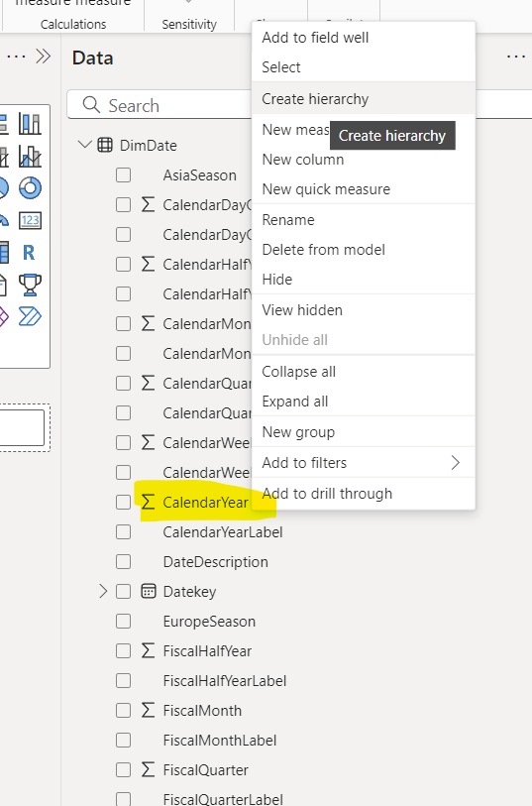Choose Expand all
This screenshot has height=806, width=532.
click(364, 402)
